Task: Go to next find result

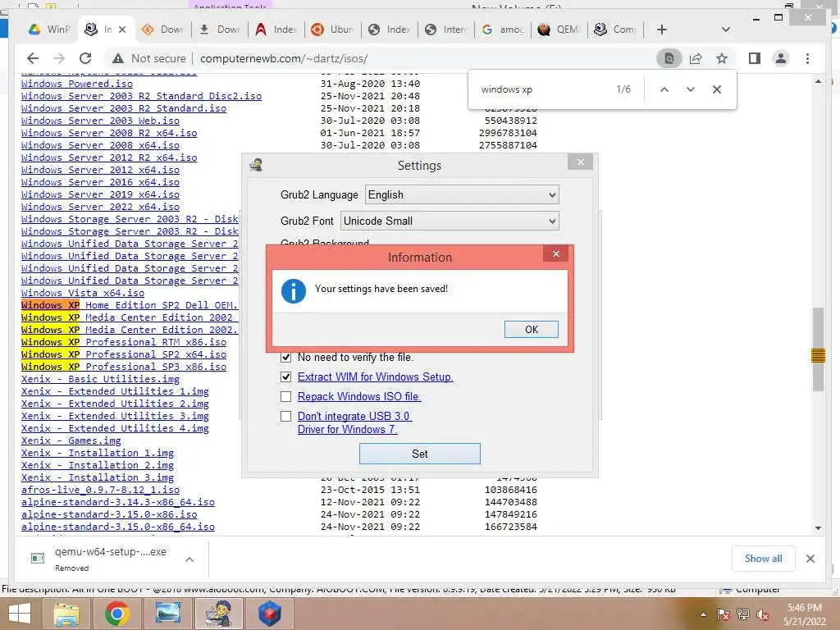Action: click(x=691, y=89)
